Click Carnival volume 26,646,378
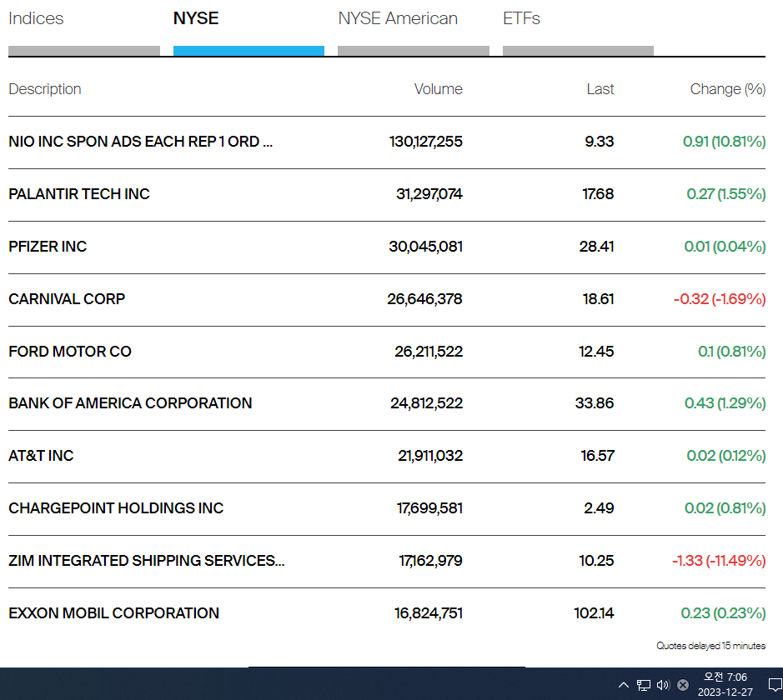Image resolution: width=783 pixels, height=700 pixels. pos(425,299)
